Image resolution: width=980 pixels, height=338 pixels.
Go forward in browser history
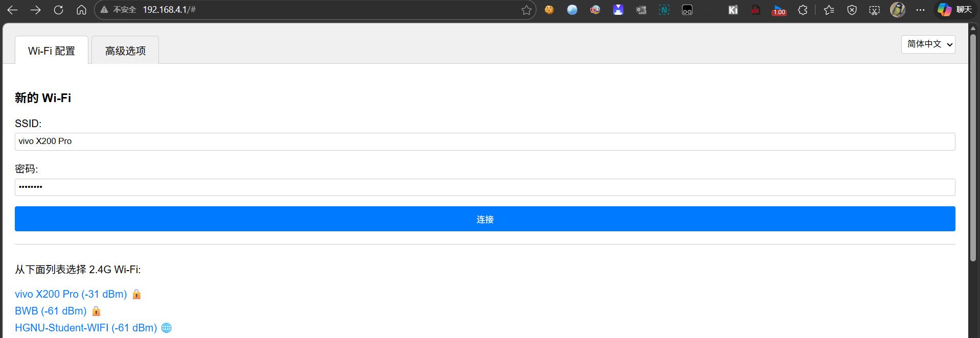click(35, 10)
